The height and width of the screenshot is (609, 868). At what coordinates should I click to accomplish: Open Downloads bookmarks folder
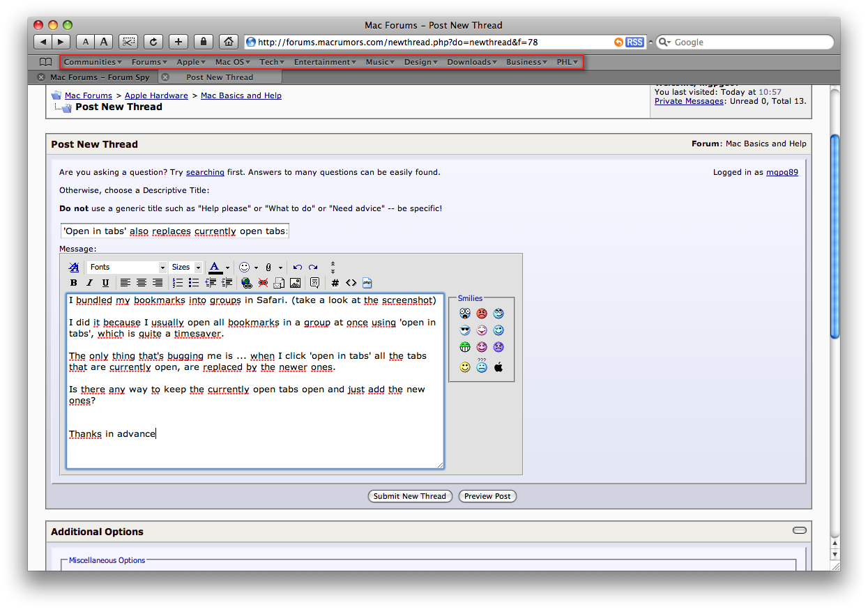coord(472,62)
